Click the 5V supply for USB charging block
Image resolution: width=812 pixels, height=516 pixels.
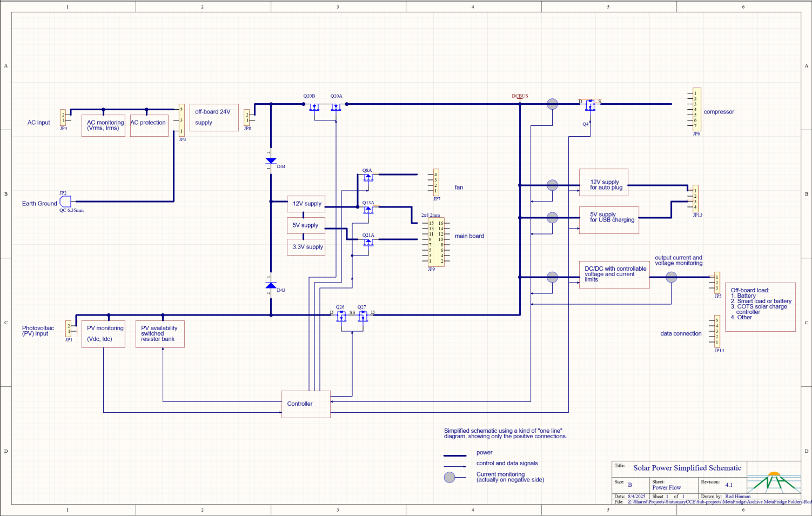(x=609, y=220)
